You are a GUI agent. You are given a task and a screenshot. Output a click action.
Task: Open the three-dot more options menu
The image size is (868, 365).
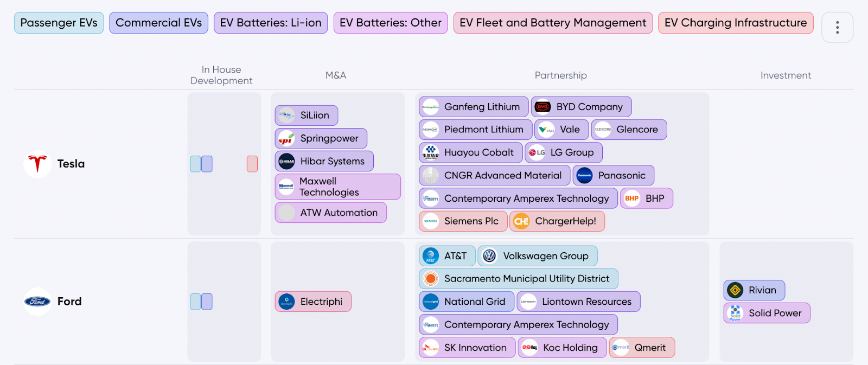(837, 27)
